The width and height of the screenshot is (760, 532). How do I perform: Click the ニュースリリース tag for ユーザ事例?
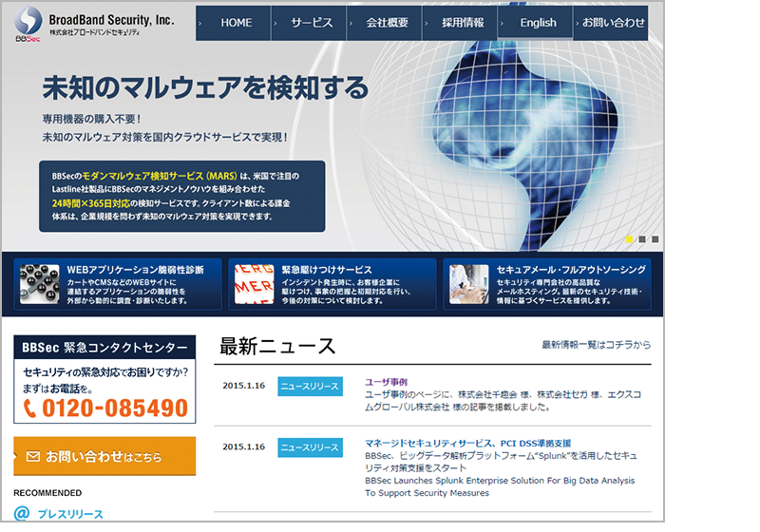click(311, 386)
